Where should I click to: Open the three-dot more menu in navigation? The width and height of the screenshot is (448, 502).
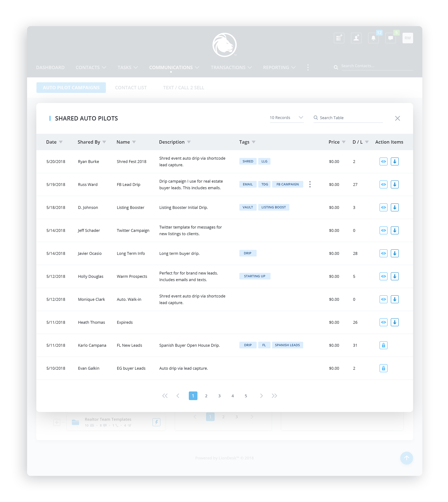308,67
